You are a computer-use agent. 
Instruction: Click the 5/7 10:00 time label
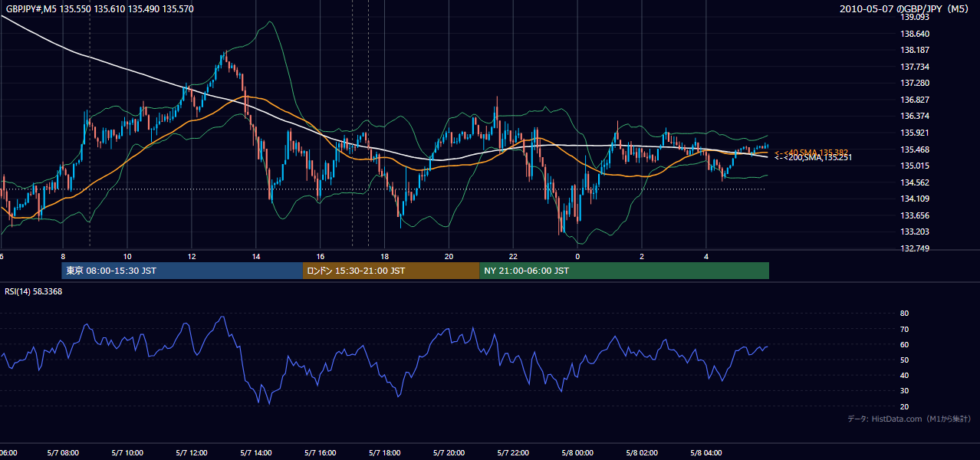click(x=127, y=453)
